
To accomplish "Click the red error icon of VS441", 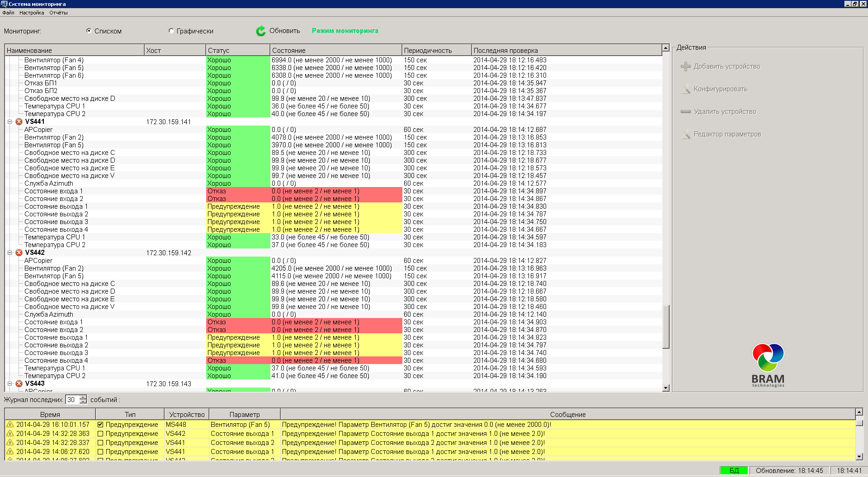I will click(x=19, y=122).
